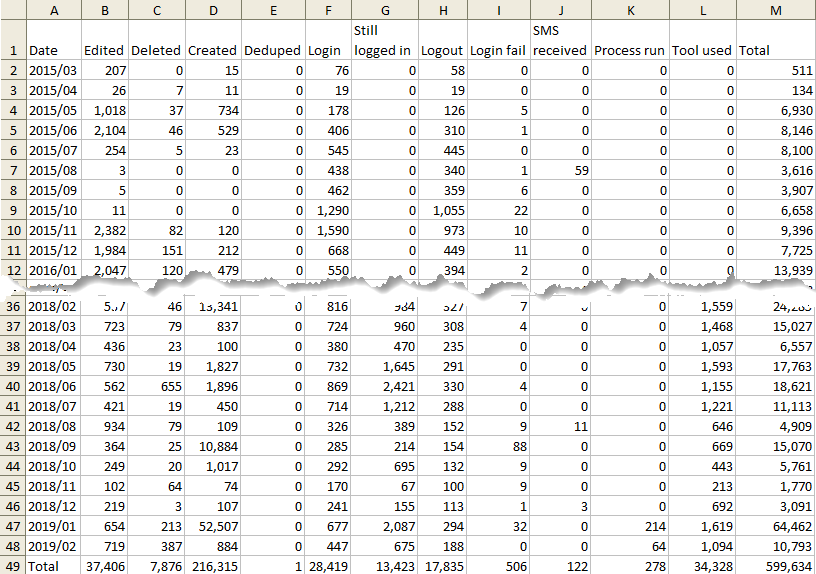Select row 49 header
The height and width of the screenshot is (574, 816).
[x=12, y=565]
